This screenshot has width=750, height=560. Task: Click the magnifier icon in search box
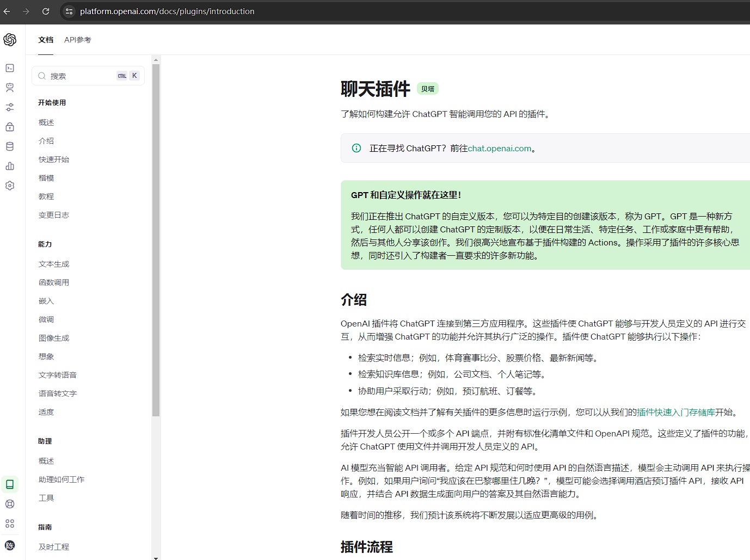(42, 76)
